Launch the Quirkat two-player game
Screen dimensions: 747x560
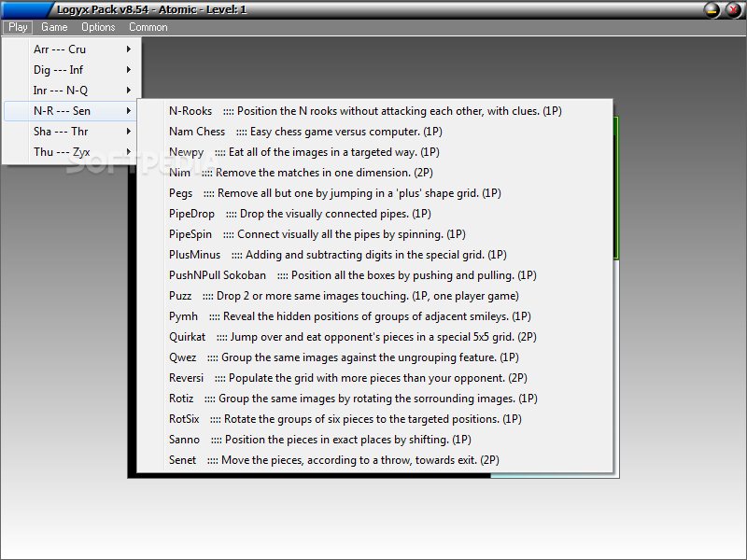[x=374, y=336]
